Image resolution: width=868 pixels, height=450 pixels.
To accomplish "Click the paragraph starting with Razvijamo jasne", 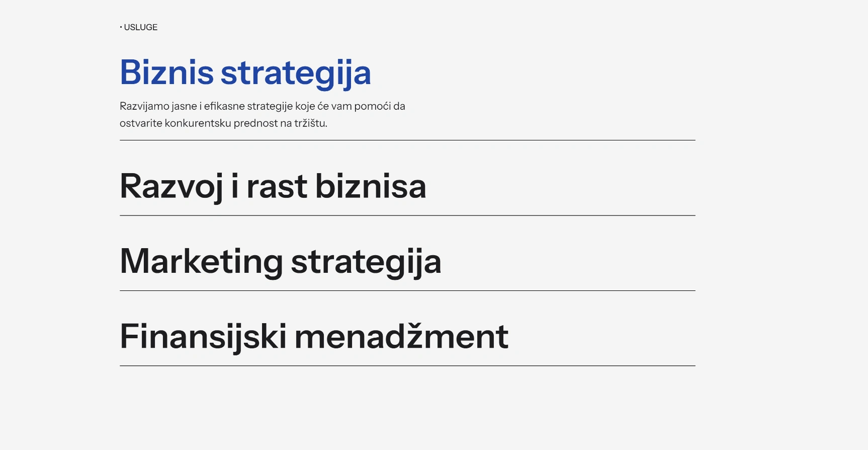I will 262,114.
